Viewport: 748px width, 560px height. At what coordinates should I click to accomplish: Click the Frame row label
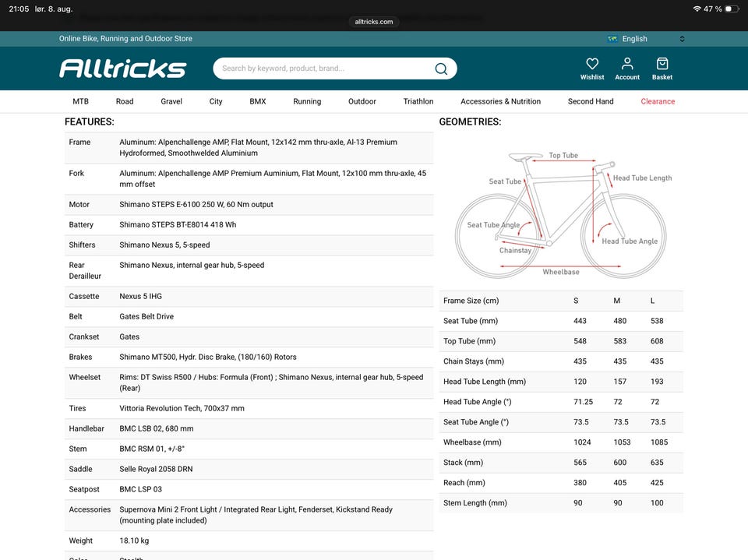[79, 143]
